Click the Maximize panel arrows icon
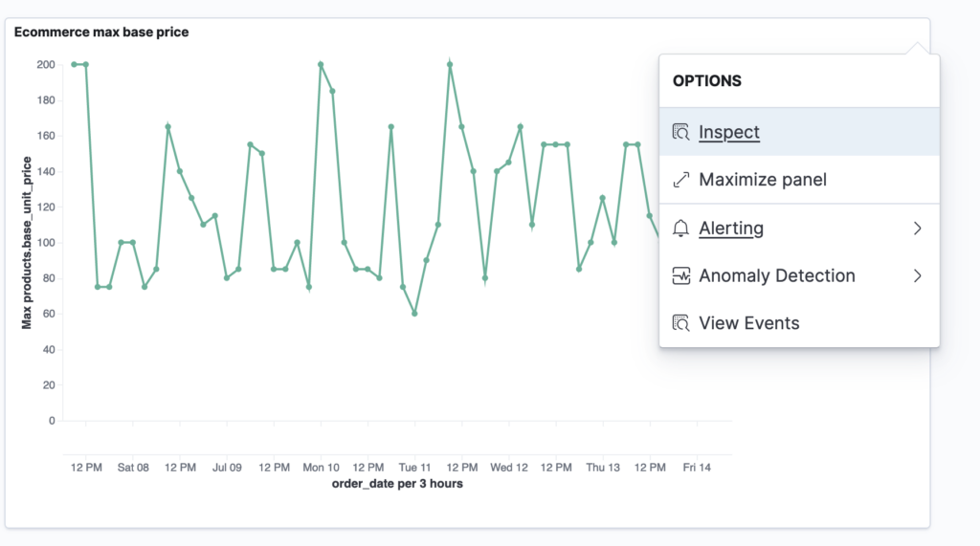The height and width of the screenshot is (546, 980). [x=680, y=180]
